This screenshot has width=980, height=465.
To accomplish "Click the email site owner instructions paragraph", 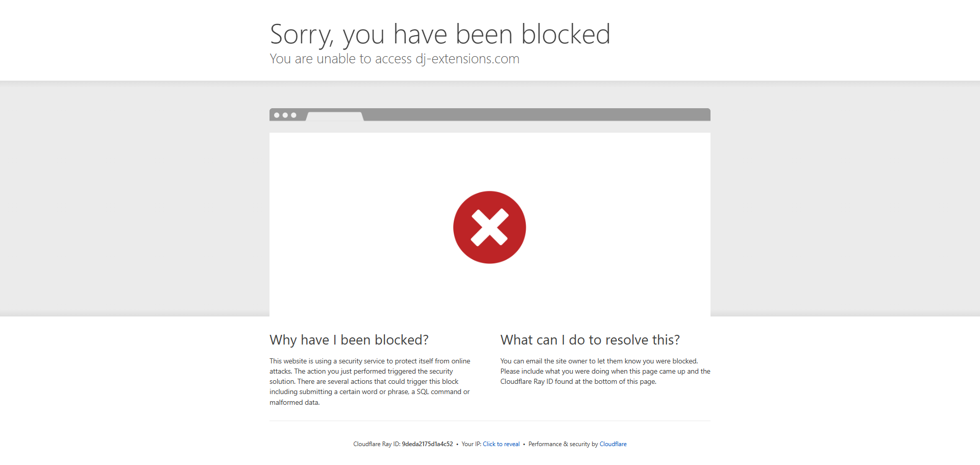I will point(605,371).
